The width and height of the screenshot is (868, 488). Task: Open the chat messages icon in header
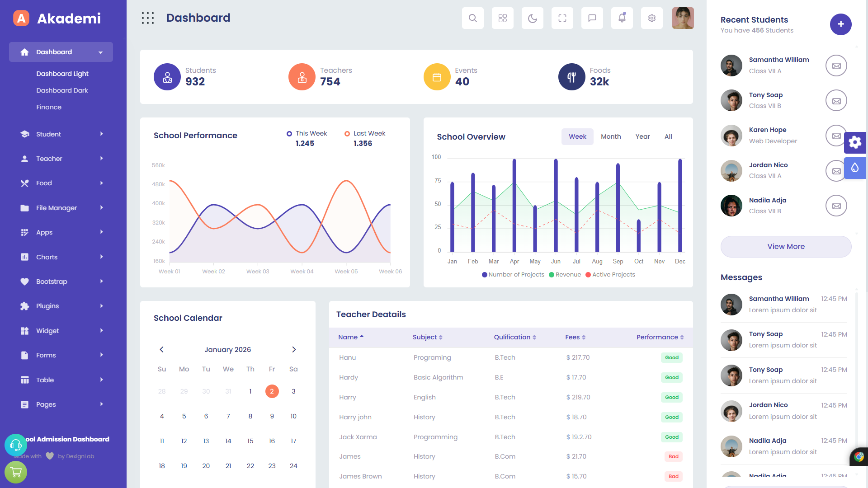592,18
